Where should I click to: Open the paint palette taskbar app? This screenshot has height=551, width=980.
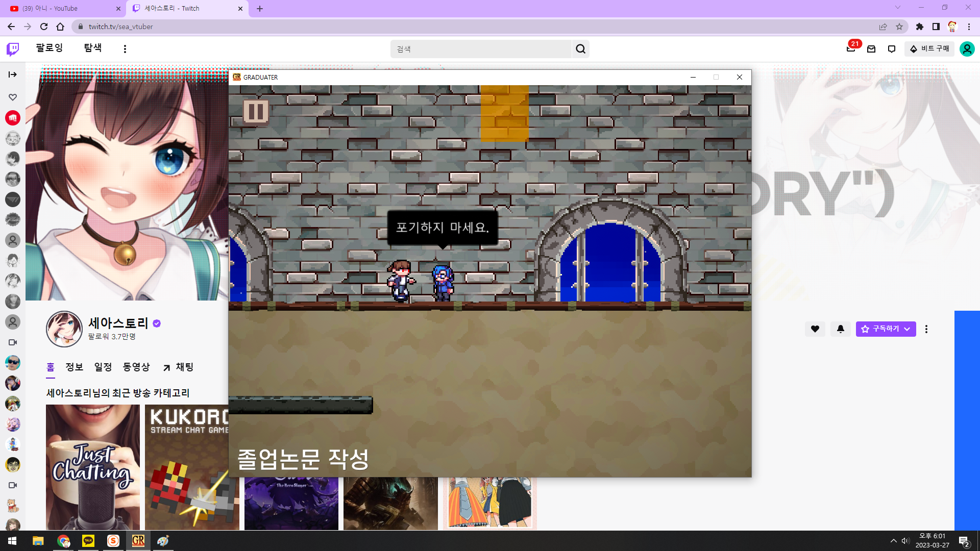click(163, 541)
